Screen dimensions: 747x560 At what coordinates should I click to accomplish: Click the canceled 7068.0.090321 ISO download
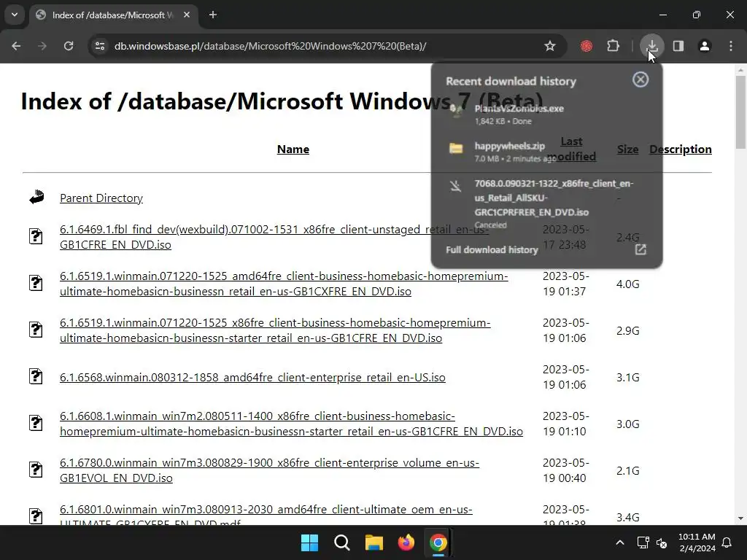546,204
